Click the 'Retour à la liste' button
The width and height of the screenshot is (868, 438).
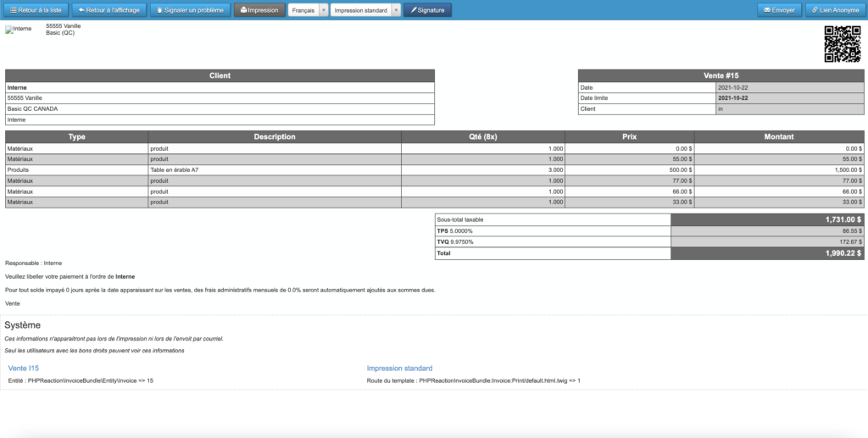click(x=35, y=10)
